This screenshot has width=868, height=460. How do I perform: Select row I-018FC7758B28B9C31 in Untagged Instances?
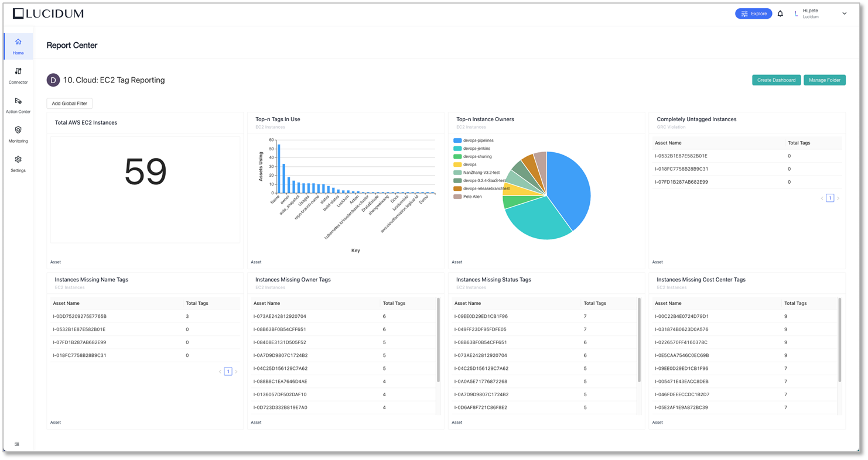pyautogui.click(x=747, y=169)
